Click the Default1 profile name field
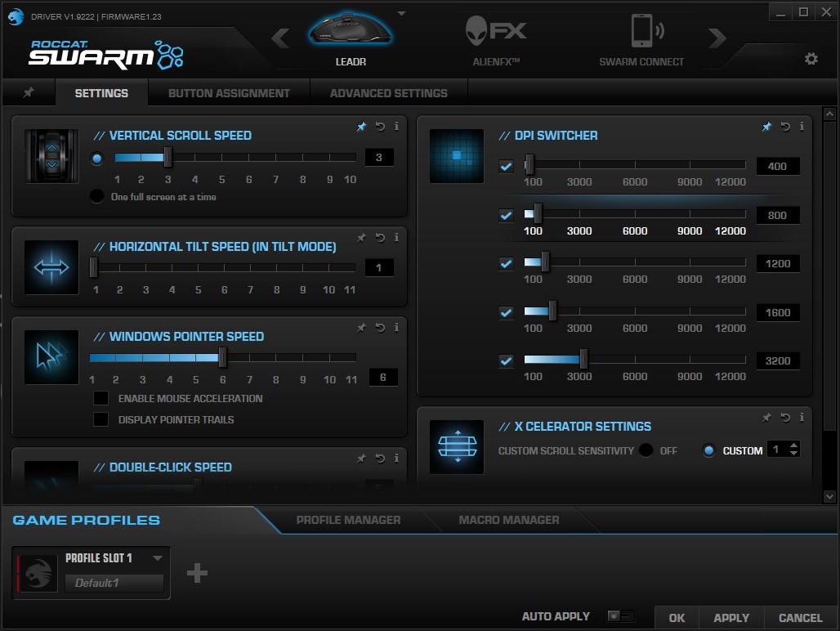840x631 pixels. pos(114,583)
